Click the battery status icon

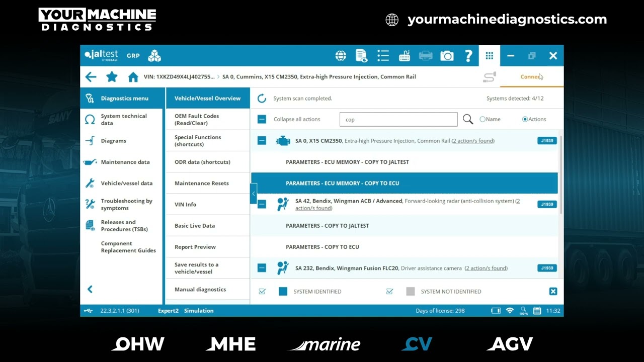coord(496,311)
